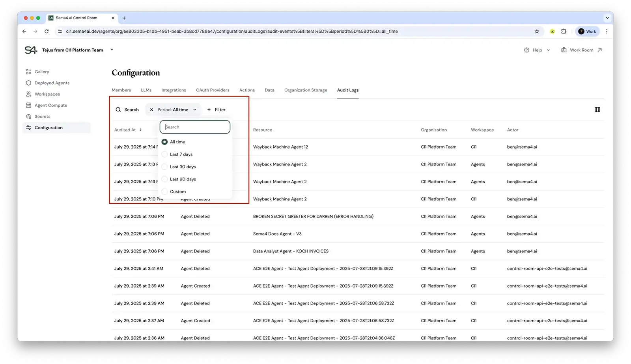Click the search field inside the period dropdown
The image size is (631, 364).
pos(194,127)
